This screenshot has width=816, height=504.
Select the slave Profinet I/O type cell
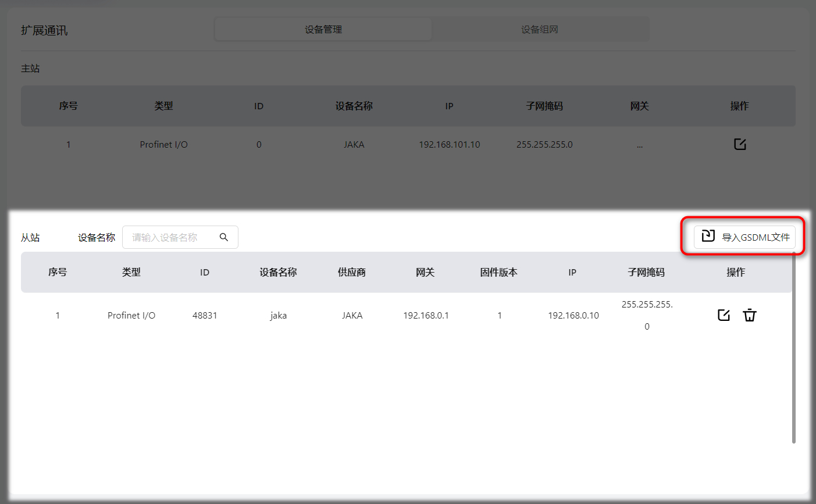coord(131,316)
